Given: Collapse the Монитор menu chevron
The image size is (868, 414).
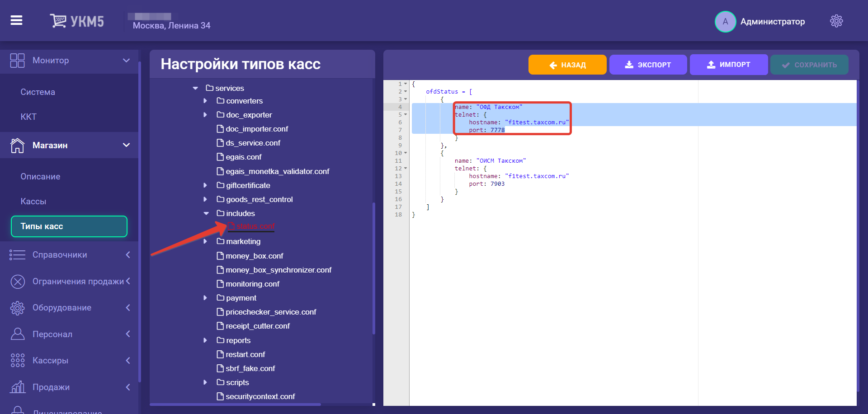Looking at the screenshot, I should [x=126, y=61].
